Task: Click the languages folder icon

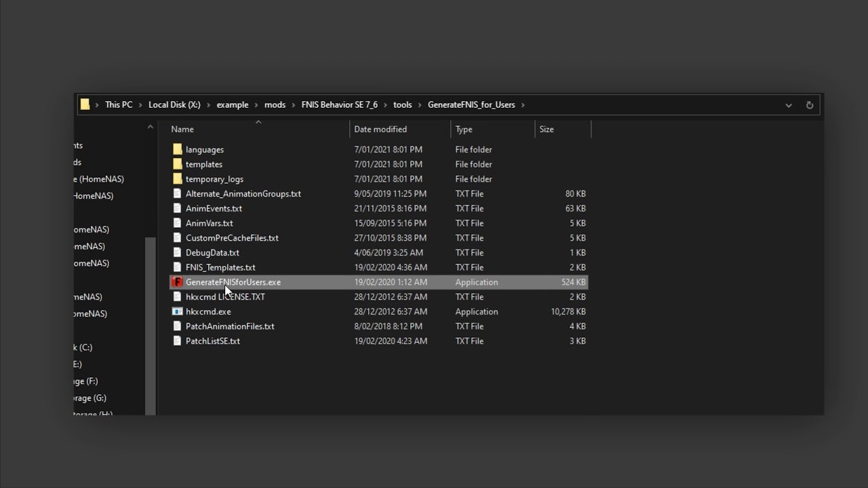Action: point(178,149)
